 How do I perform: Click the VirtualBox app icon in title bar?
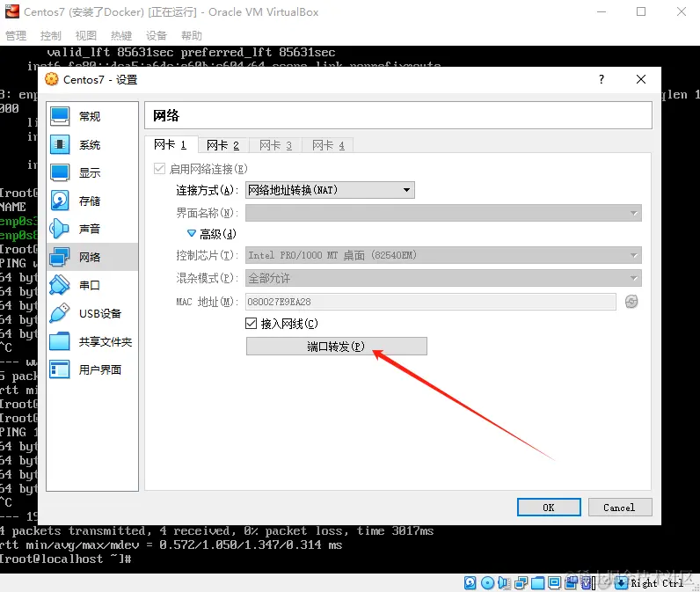click(12, 11)
